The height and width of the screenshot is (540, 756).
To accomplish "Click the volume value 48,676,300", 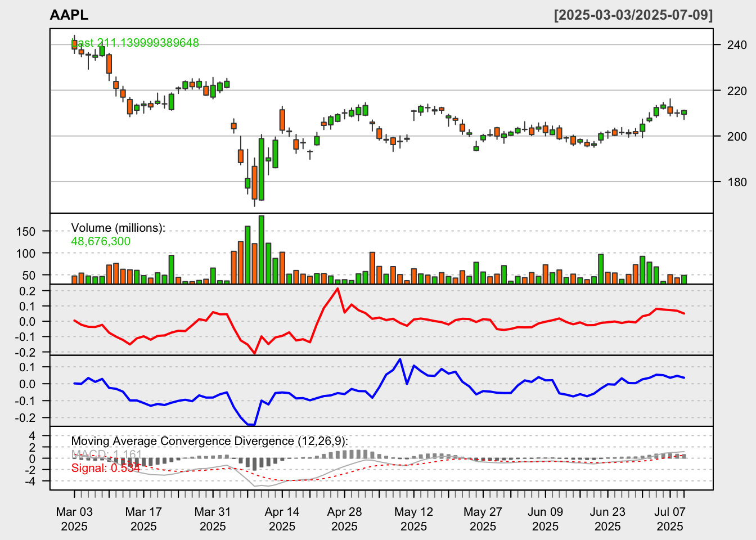I will (x=101, y=241).
